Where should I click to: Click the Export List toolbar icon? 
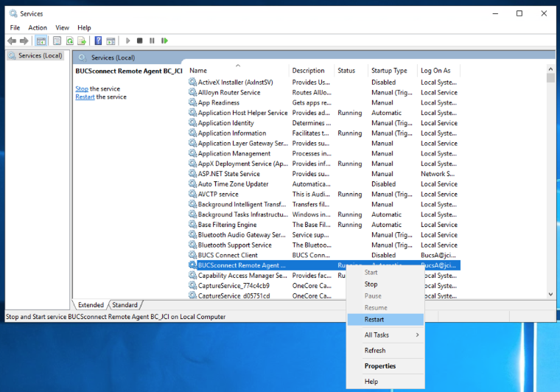pyautogui.click(x=83, y=41)
